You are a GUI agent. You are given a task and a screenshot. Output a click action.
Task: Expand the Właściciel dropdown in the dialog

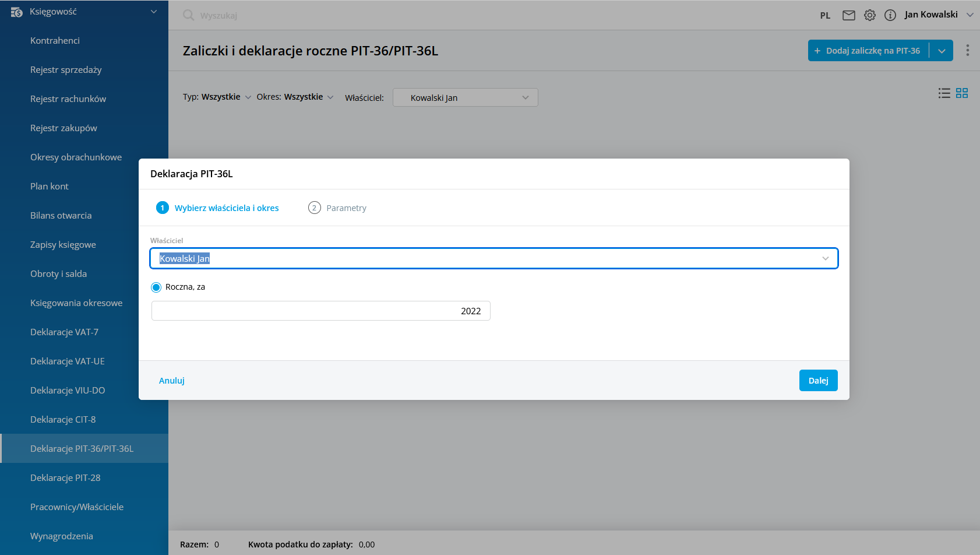point(825,259)
